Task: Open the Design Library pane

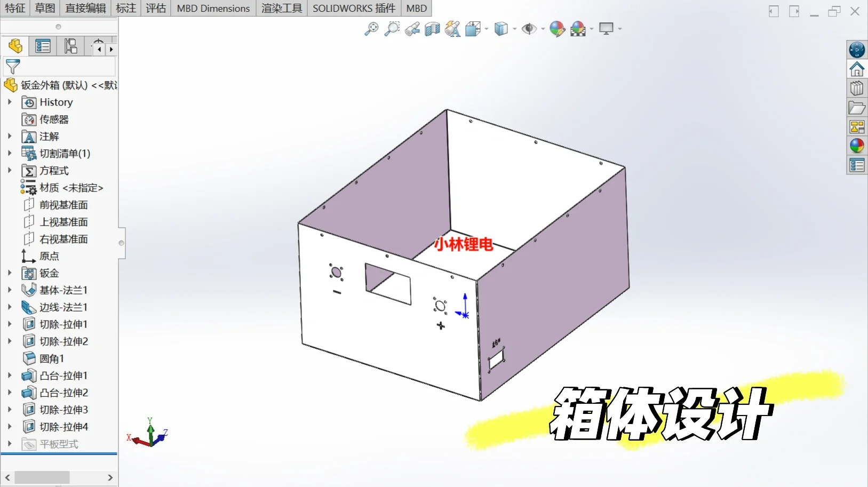Action: pyautogui.click(x=857, y=89)
